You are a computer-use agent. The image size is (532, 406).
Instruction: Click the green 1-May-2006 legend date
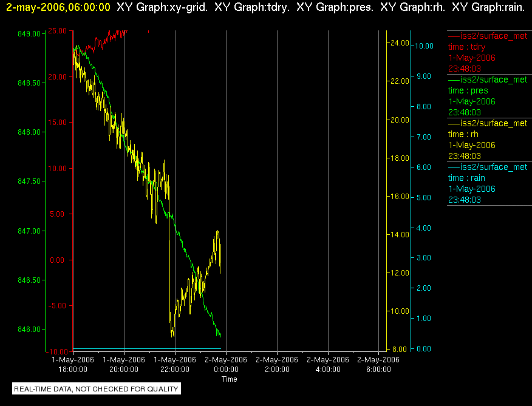point(472,101)
